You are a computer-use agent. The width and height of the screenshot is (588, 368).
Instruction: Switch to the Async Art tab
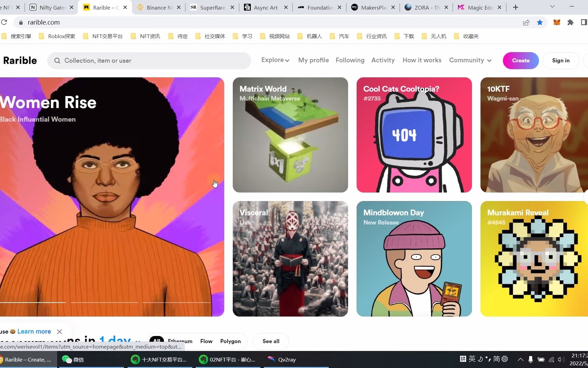point(266,7)
